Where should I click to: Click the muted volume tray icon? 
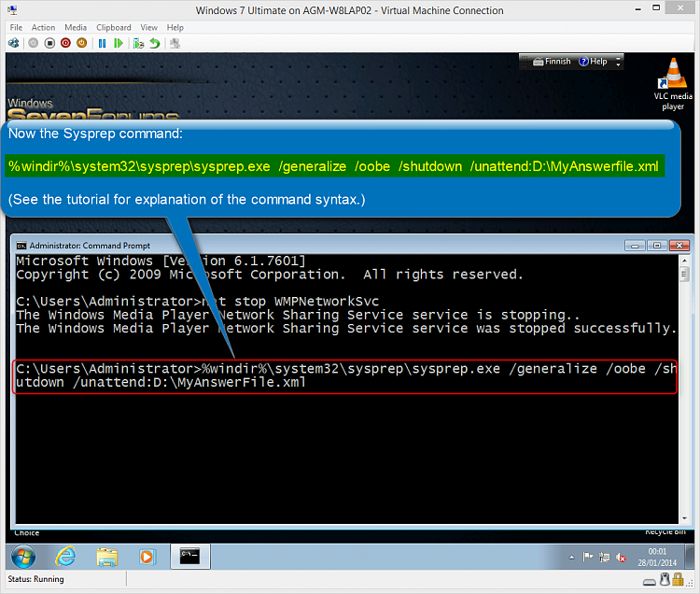coord(621,557)
